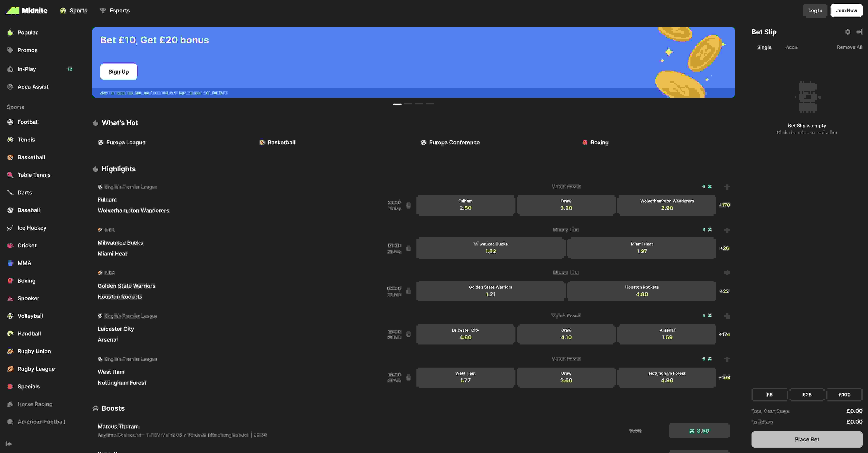Click the Sign Up banner button
The image size is (868, 453).
pos(119,72)
